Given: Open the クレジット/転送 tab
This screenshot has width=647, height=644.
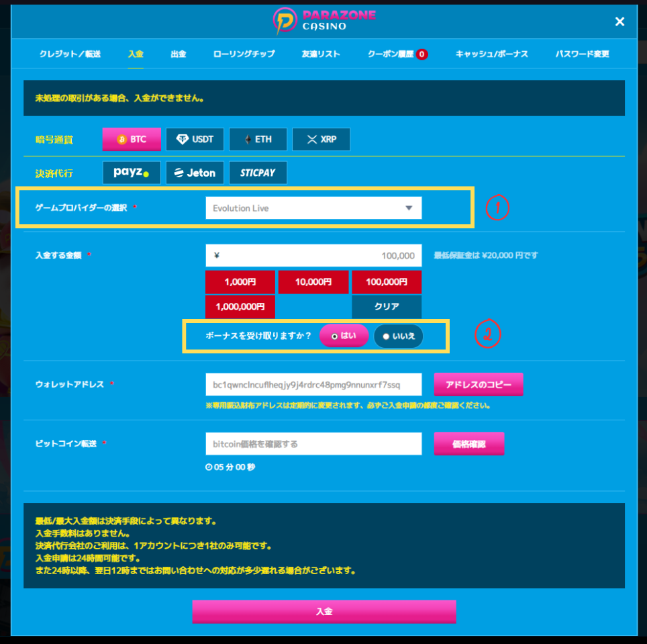Looking at the screenshot, I should point(70,54).
